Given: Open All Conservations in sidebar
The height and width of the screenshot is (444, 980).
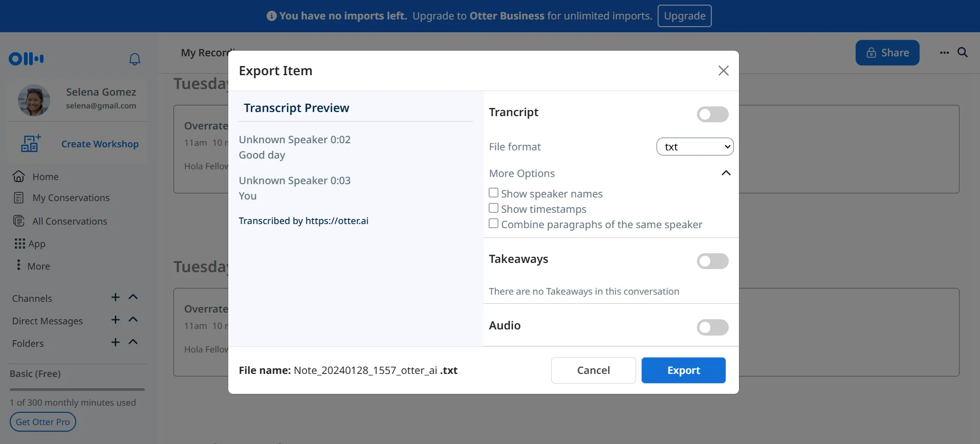Looking at the screenshot, I should 70,221.
